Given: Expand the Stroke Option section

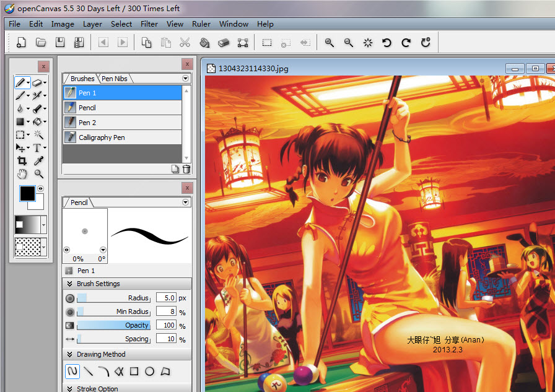Looking at the screenshot, I should tap(69, 388).
